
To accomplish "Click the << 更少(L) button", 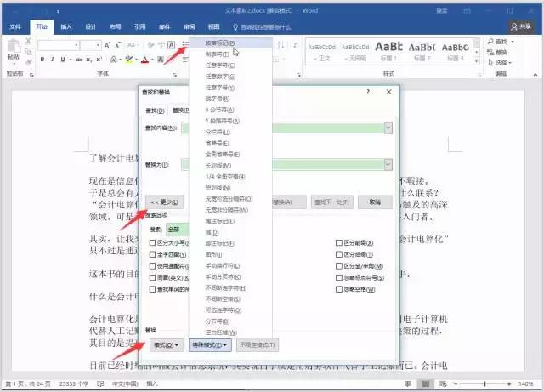I will [164, 202].
